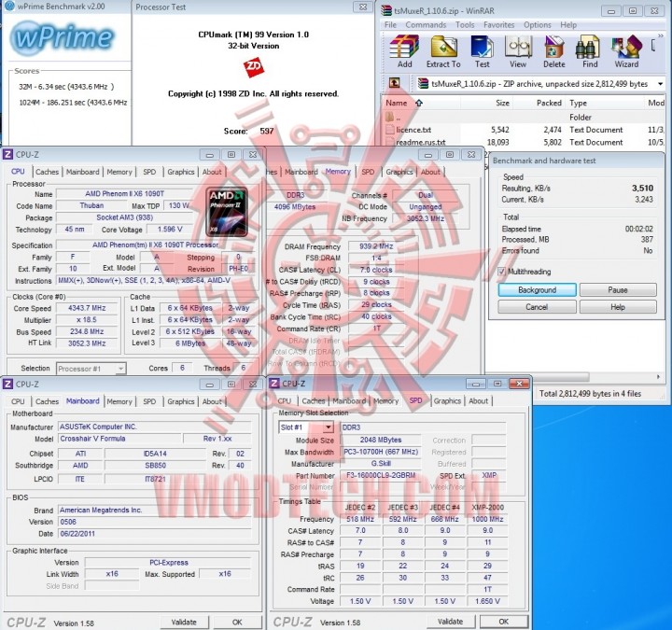672x630 pixels.
Task: Open the Help menu in WinRAR
Action: point(568,25)
